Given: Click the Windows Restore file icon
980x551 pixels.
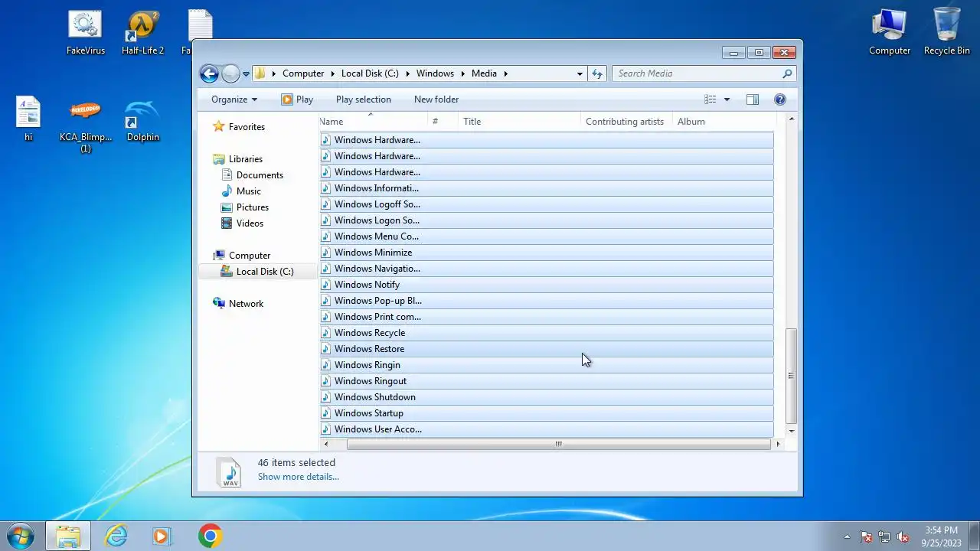Looking at the screenshot, I should pyautogui.click(x=326, y=349).
